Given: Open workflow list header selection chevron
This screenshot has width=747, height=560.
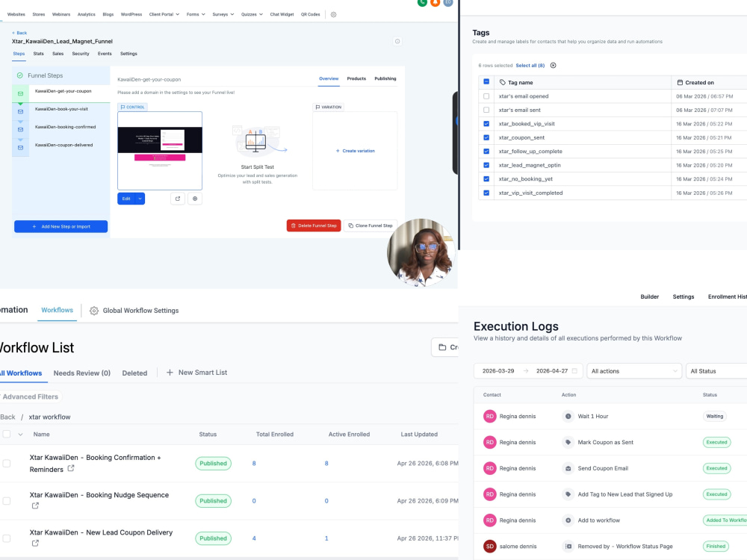Looking at the screenshot, I should click(x=20, y=435).
